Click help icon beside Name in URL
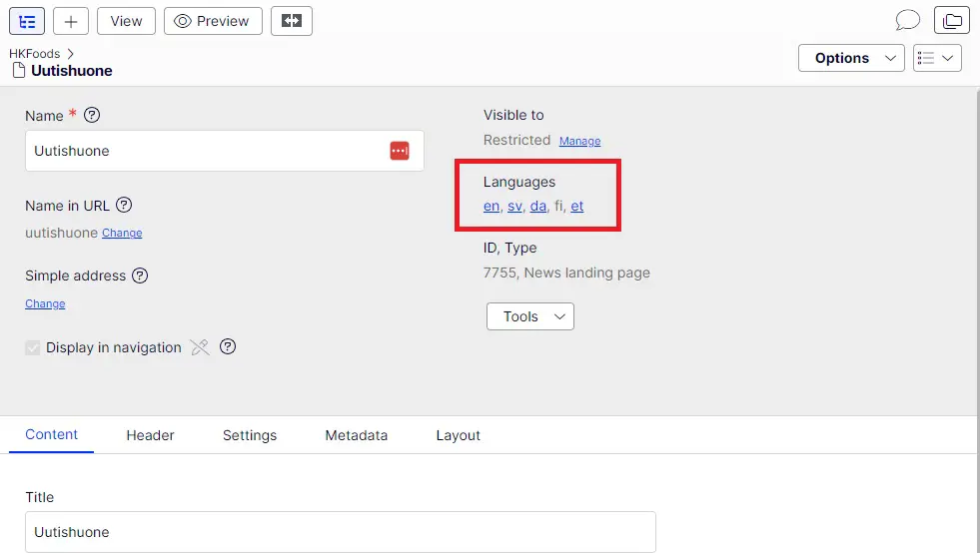980x553 pixels. click(x=124, y=206)
